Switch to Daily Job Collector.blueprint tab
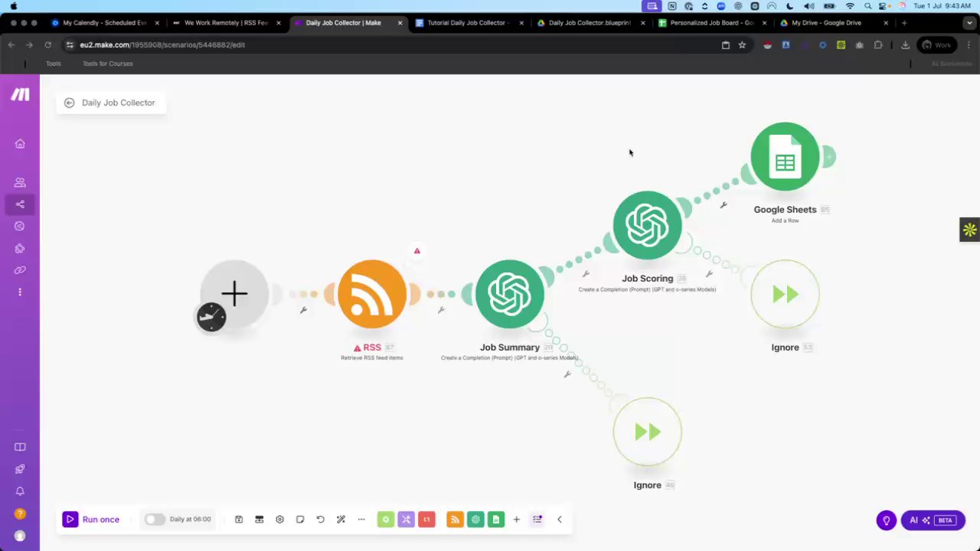Viewport: 980px width, 551px height. coord(590,23)
